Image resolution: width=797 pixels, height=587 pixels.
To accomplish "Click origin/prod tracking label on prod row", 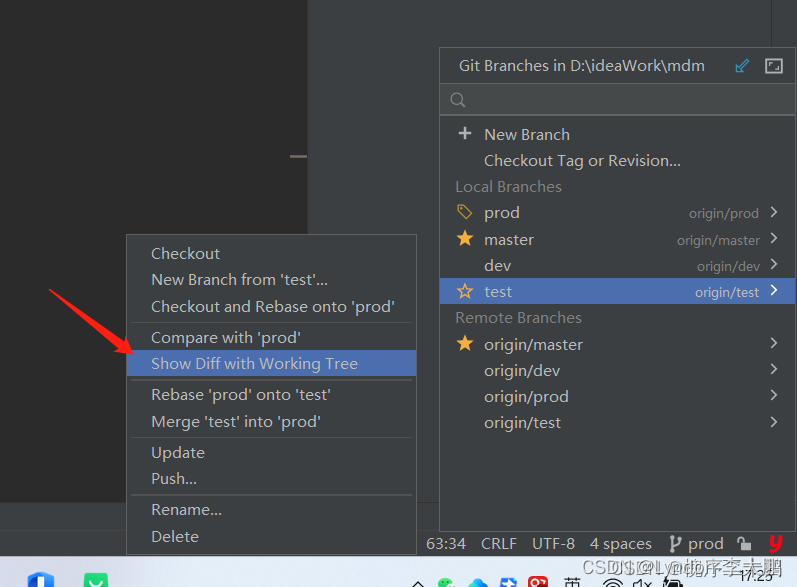I will pos(724,213).
